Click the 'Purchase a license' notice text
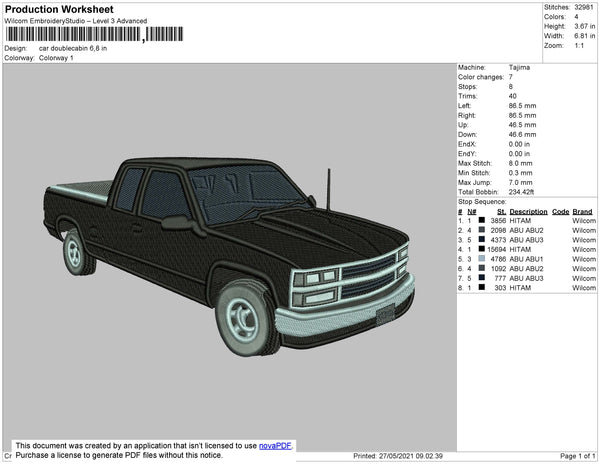The width and height of the screenshot is (600, 464). coord(119,455)
